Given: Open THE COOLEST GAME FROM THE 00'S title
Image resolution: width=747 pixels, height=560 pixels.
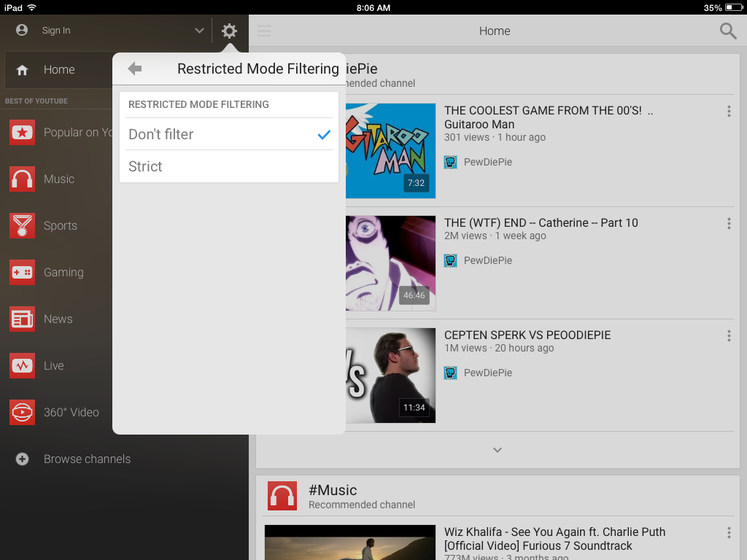Looking at the screenshot, I should pyautogui.click(x=549, y=117).
